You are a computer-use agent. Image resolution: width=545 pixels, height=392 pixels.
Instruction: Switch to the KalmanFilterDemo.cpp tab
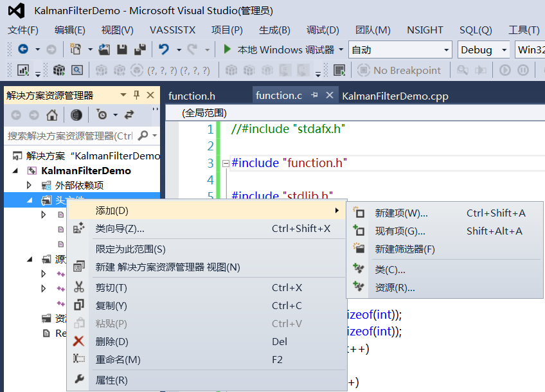395,96
